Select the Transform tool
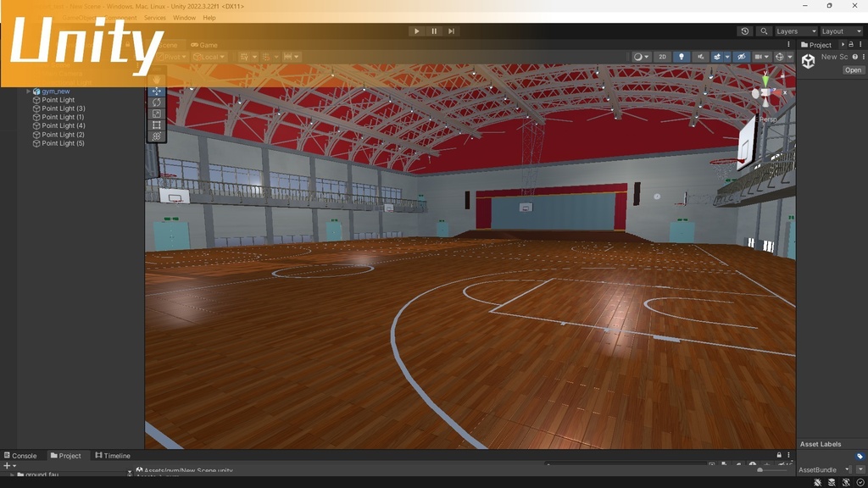The width and height of the screenshot is (868, 488). 157,136
